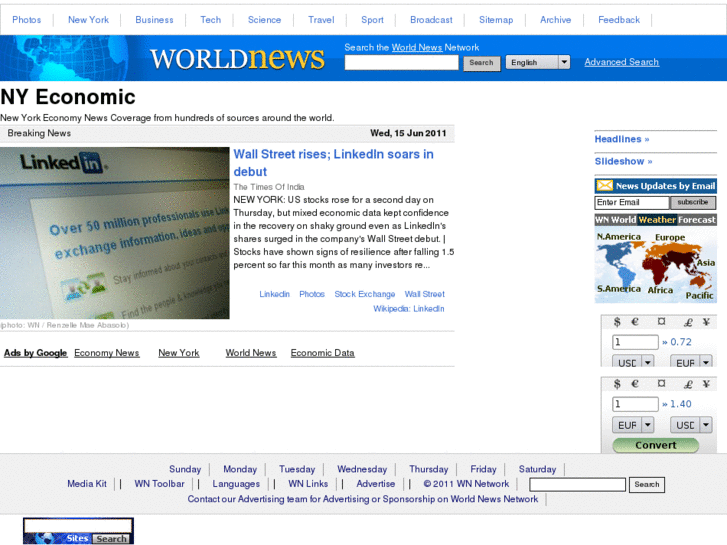Click the LinkedIn article photo
727x545 pixels.
click(115, 233)
